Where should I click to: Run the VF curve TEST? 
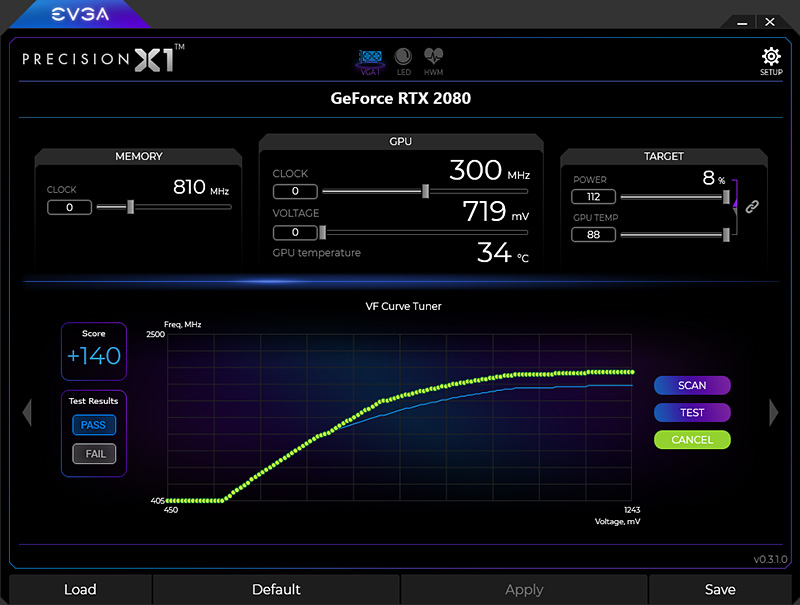pyautogui.click(x=692, y=413)
